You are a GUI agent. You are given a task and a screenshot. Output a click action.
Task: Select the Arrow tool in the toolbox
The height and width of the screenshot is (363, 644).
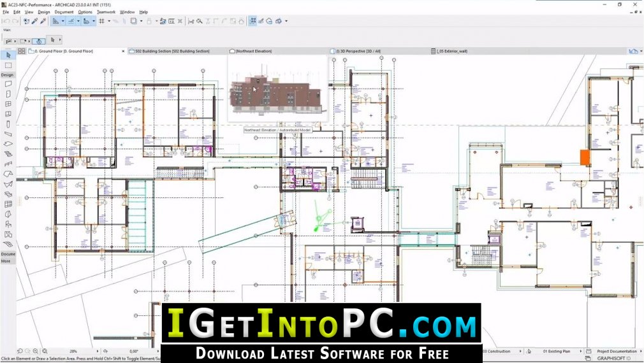tap(8, 55)
